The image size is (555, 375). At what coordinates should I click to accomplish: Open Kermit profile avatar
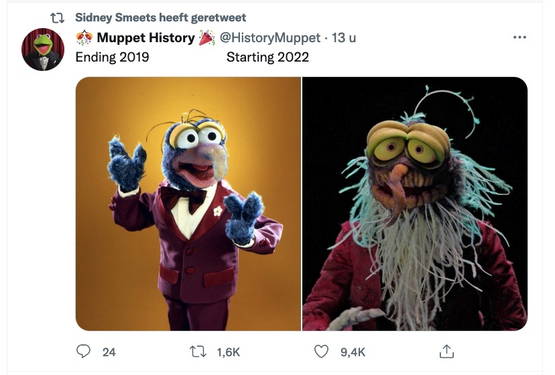click(43, 50)
